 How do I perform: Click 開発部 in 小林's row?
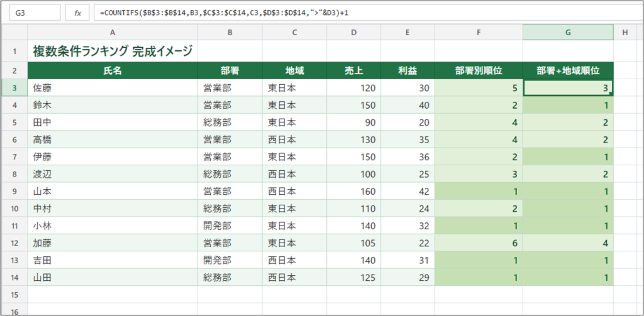coord(230,226)
